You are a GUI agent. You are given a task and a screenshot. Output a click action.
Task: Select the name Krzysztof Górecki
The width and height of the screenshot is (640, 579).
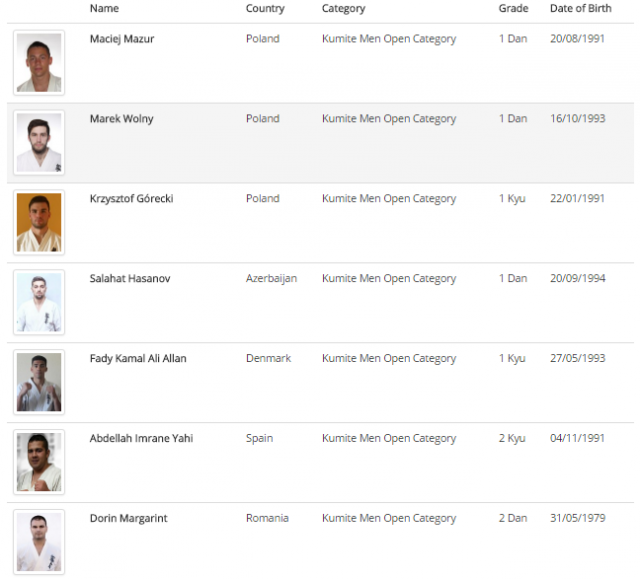131,199
